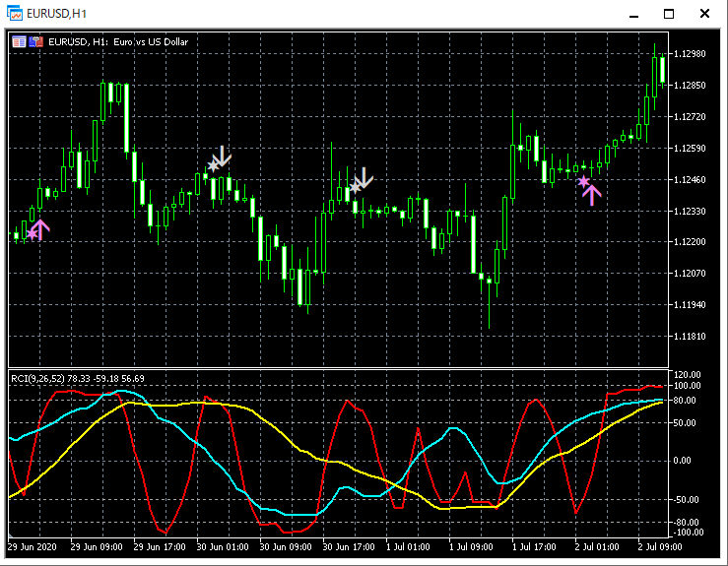The height and width of the screenshot is (566, 728).
Task: Click price level 1.12200 on the scale
Action: (x=690, y=242)
